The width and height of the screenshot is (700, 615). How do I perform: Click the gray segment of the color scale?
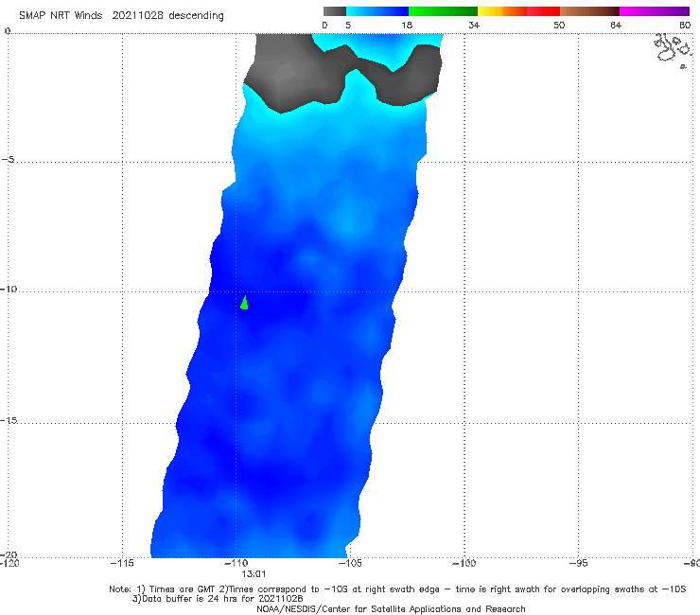(x=335, y=11)
